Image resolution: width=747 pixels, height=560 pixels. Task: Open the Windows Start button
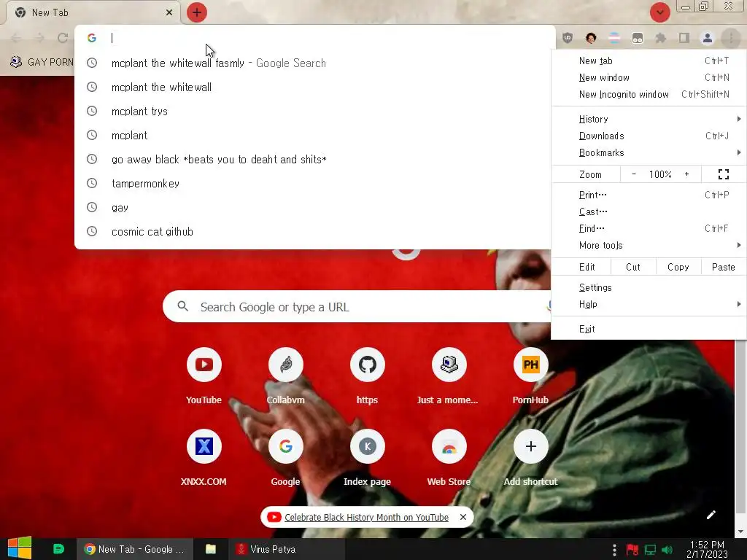click(20, 548)
